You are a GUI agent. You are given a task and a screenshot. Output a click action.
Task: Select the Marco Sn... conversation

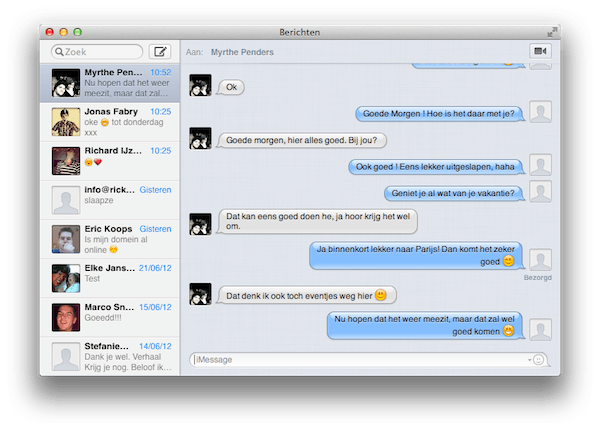pyautogui.click(x=110, y=317)
